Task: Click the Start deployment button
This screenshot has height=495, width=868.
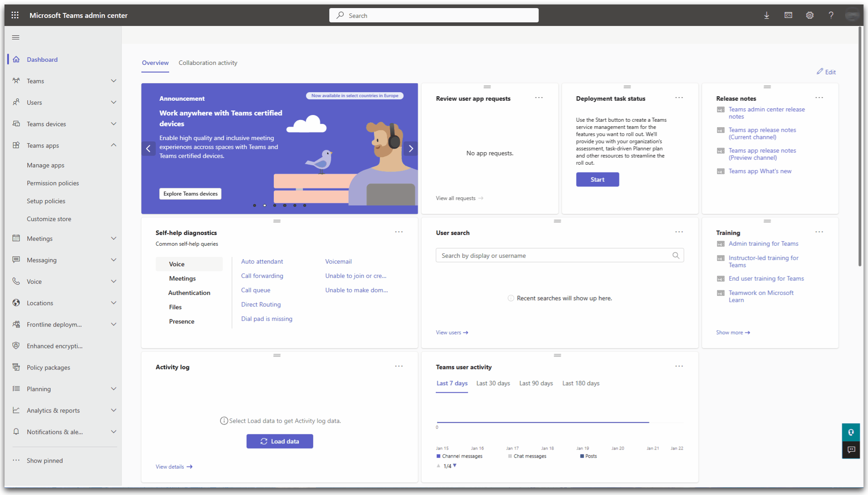Action: point(597,179)
